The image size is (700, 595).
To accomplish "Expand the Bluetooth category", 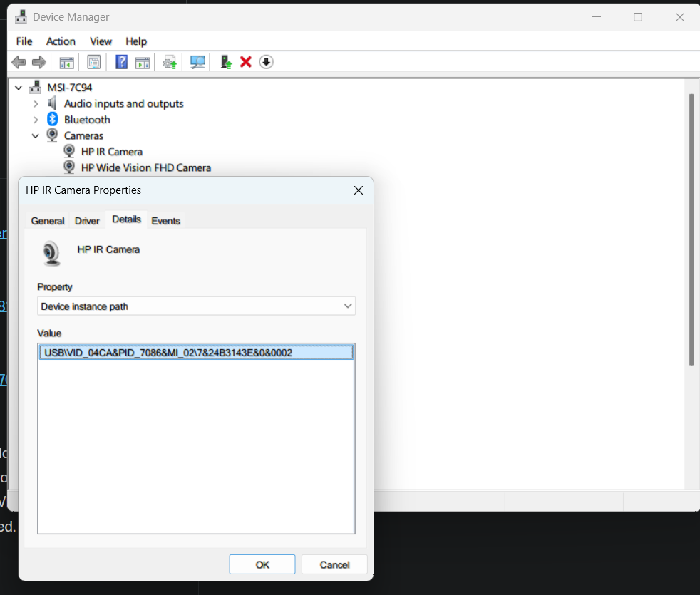I will tap(36, 120).
